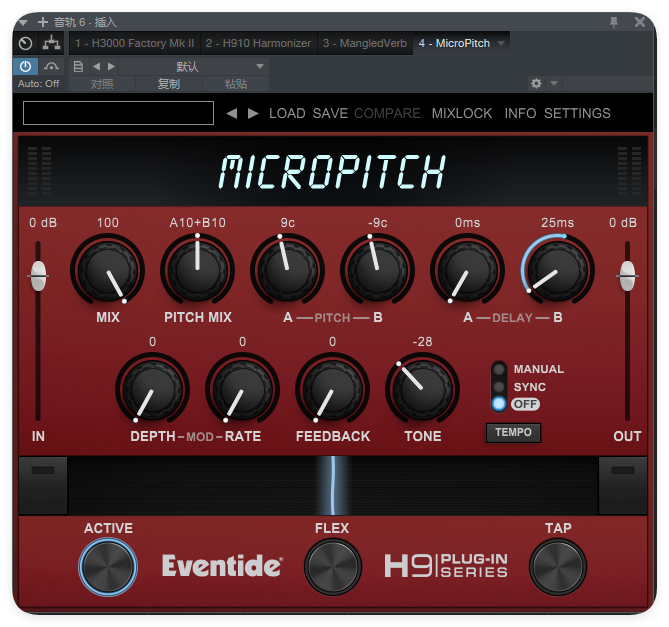Screen dimensions: 669x627
Task: Click the FLEX footswitch
Action: [x=333, y=567]
